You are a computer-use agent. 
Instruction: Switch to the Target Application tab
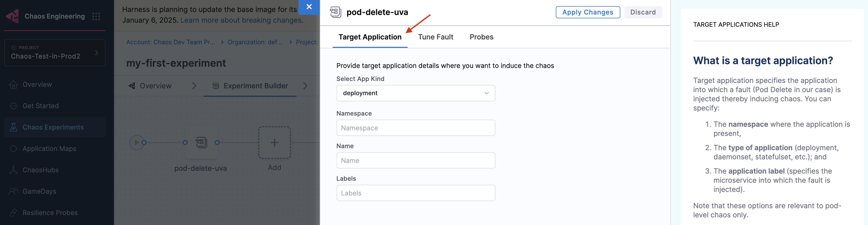click(370, 37)
